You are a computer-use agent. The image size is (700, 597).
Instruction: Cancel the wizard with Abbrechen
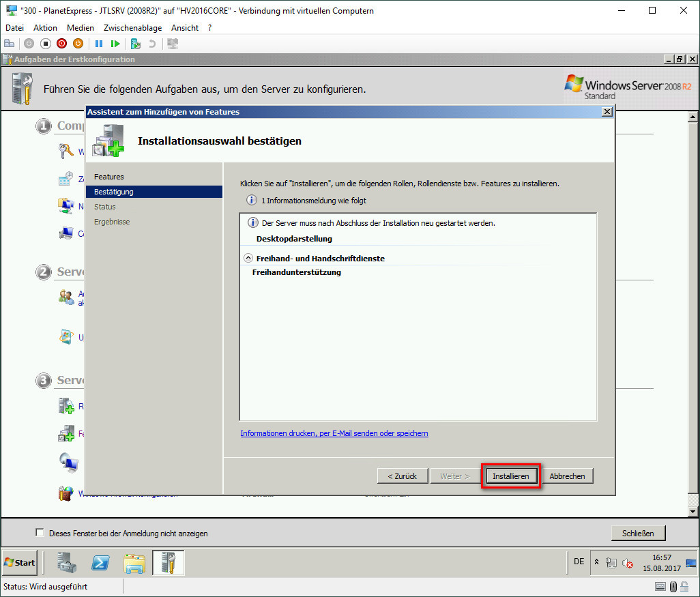[567, 476]
